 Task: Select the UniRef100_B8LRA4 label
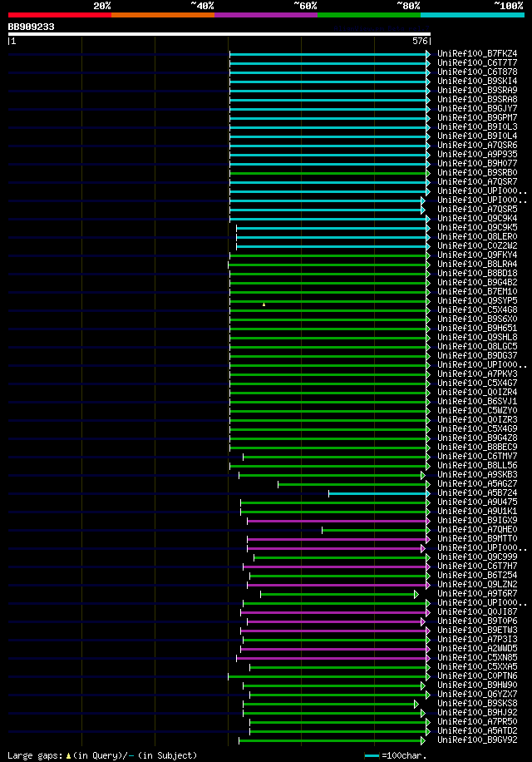(477, 264)
